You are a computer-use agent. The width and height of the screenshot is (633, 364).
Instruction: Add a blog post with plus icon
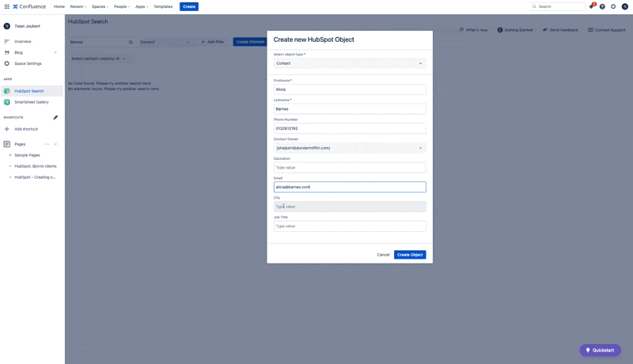[x=55, y=52]
